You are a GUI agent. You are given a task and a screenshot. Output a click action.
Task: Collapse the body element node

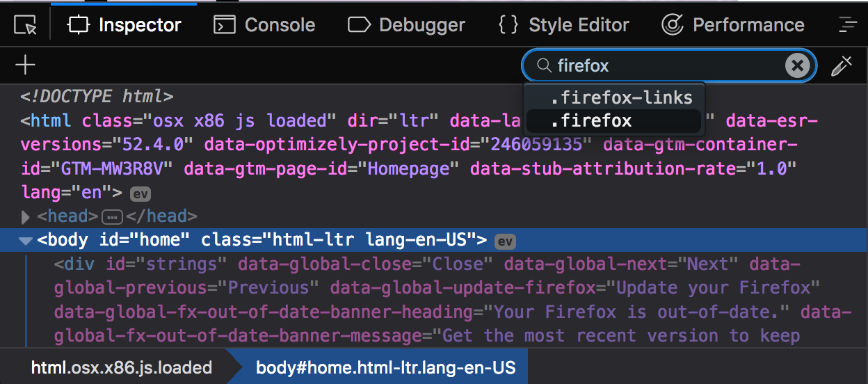pos(26,241)
